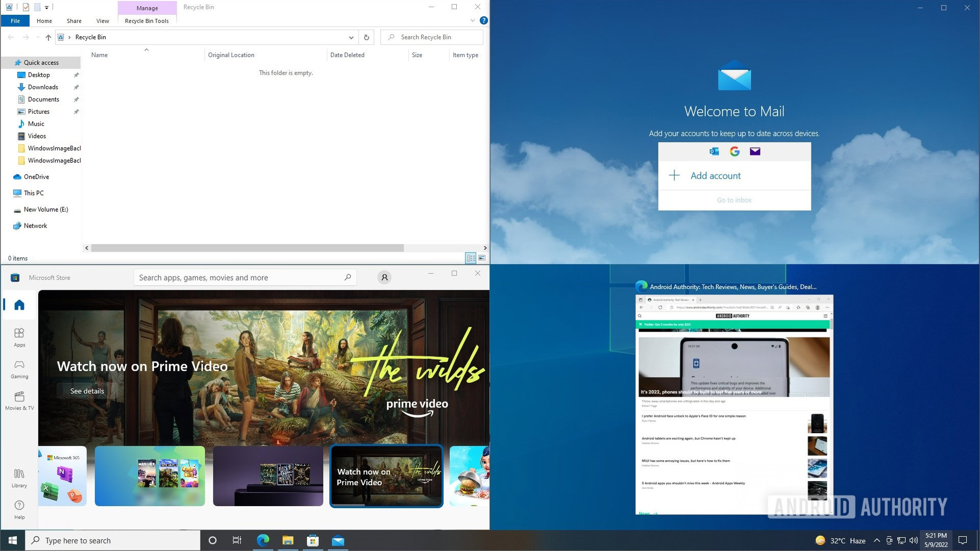Select the Share tab in File Explorer ribbon

point(73,21)
